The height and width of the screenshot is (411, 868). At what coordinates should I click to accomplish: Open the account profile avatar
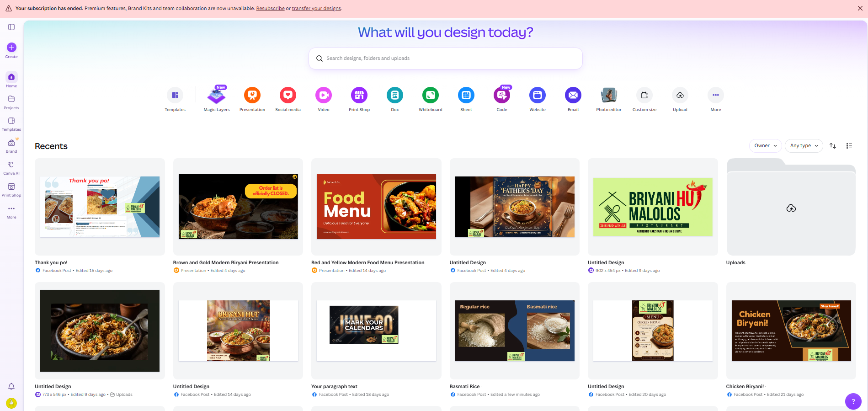coord(11,403)
